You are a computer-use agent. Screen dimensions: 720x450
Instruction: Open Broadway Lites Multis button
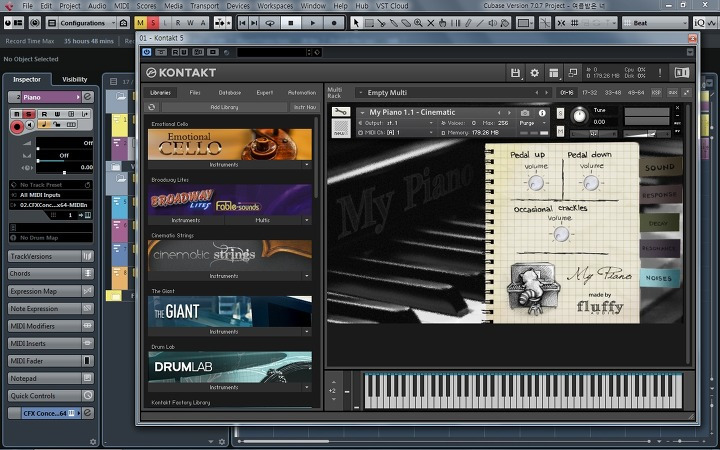tap(262, 220)
